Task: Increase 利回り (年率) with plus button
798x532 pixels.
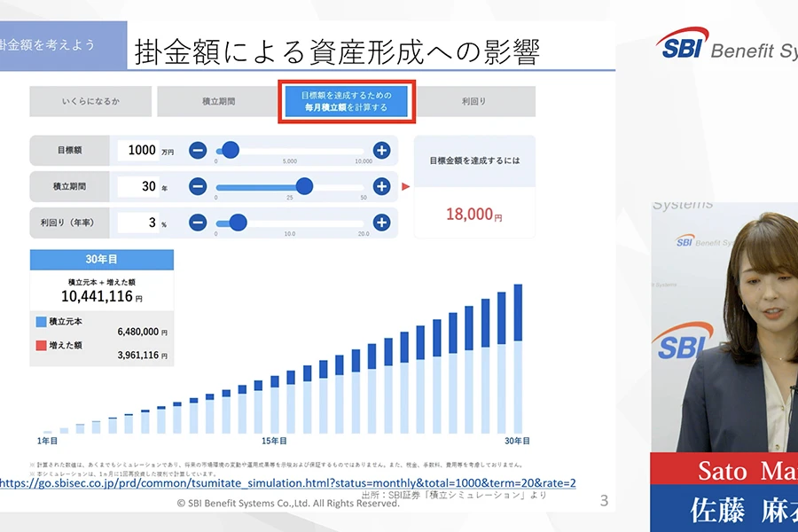Action: [x=381, y=223]
